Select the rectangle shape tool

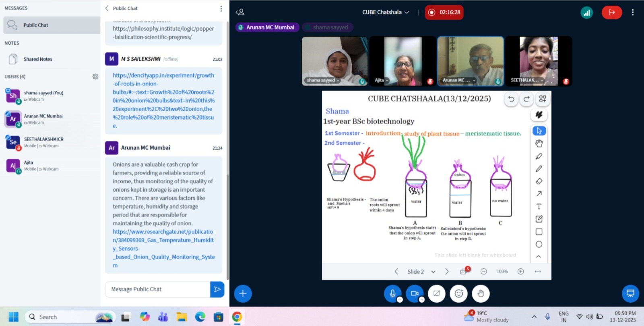[x=539, y=232]
